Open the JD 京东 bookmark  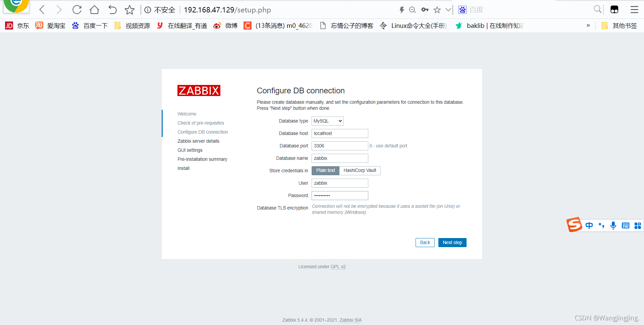(17, 26)
